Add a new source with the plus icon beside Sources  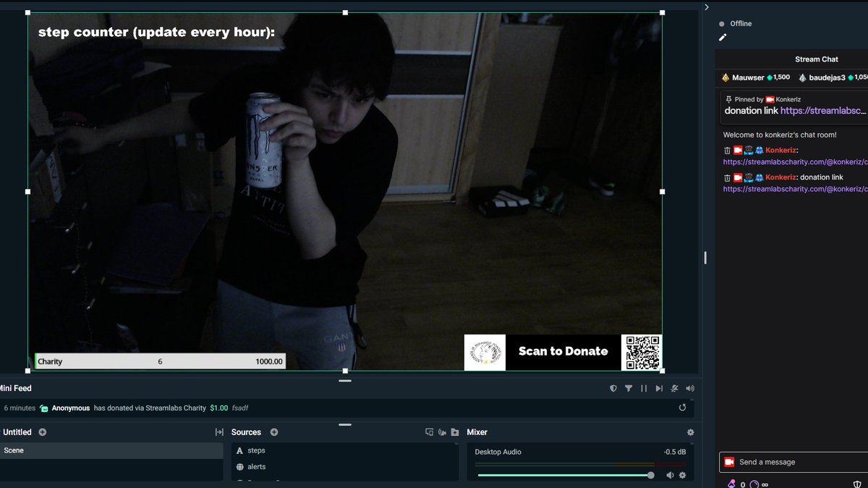[x=274, y=432]
